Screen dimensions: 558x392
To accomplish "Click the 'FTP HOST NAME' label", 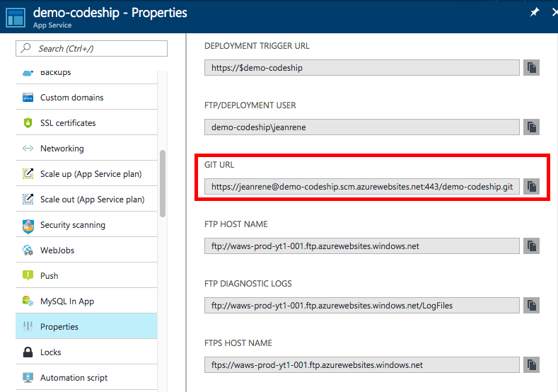I will (236, 224).
